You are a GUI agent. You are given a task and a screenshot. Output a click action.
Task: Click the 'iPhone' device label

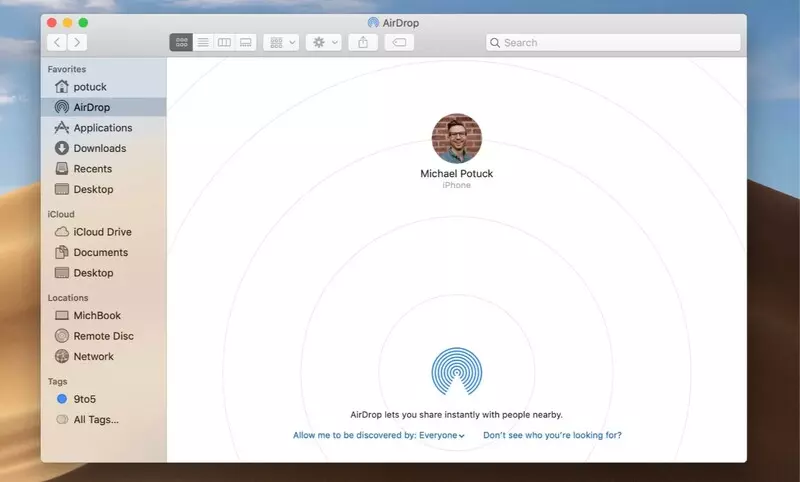(x=457, y=185)
